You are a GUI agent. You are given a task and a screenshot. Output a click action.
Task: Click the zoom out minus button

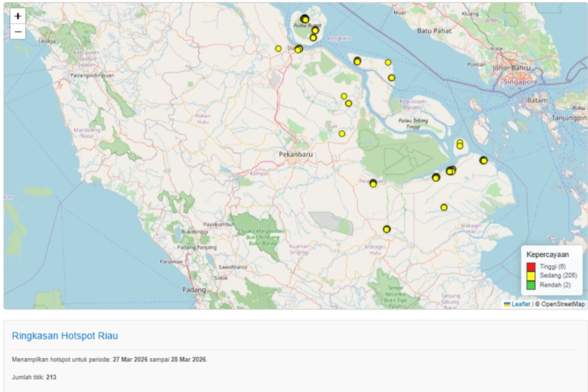click(18, 32)
